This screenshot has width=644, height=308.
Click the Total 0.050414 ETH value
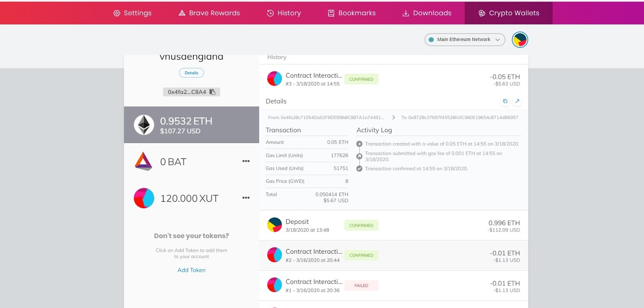pos(332,194)
